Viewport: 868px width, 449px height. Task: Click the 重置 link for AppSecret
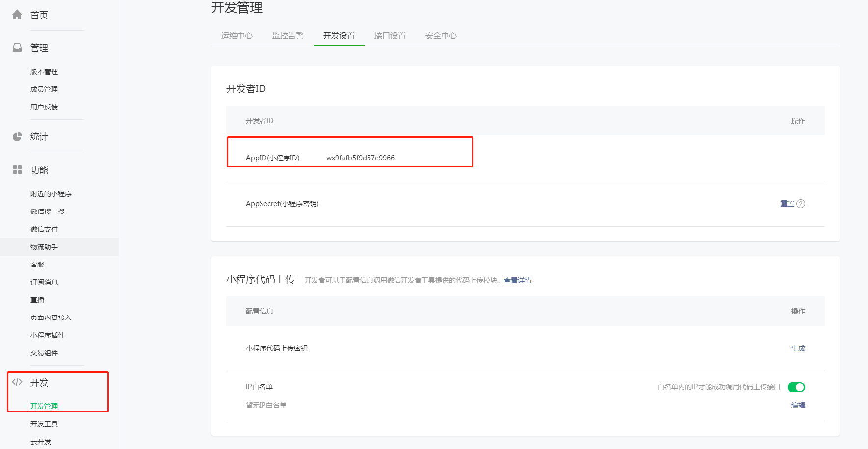(x=787, y=204)
